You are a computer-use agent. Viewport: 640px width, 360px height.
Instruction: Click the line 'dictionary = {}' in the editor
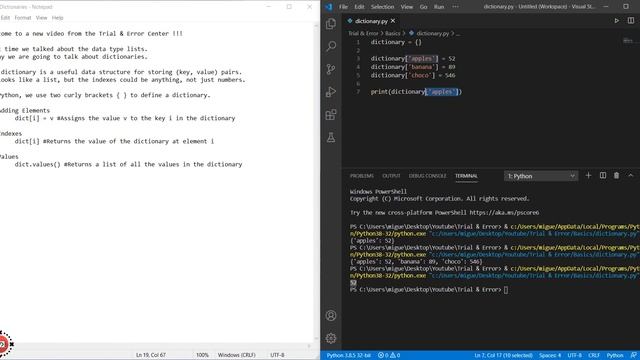pyautogui.click(x=396, y=42)
